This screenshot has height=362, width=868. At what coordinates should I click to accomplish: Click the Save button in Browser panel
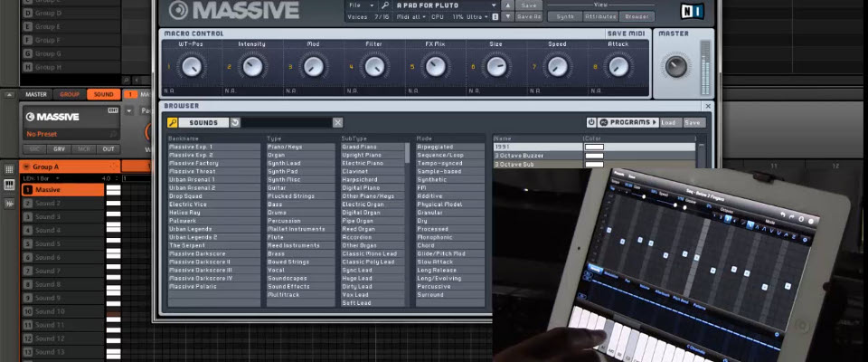693,122
